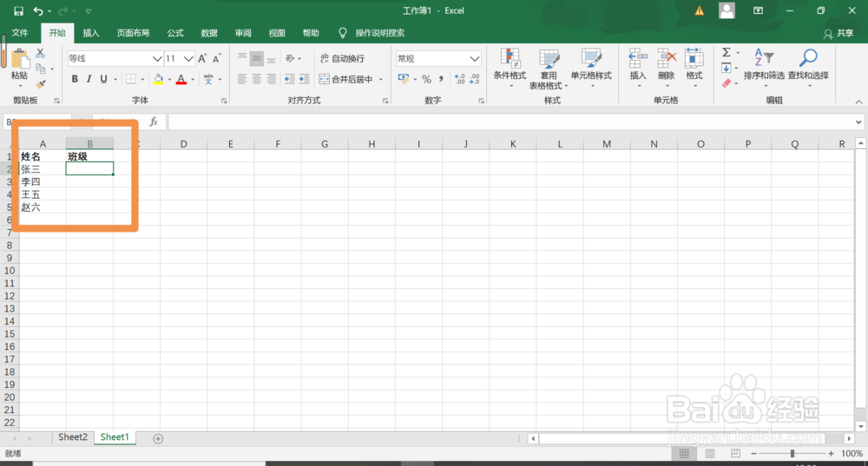Viewport: 868px width, 466px height.
Task: Undo the last action
Action: (x=38, y=11)
